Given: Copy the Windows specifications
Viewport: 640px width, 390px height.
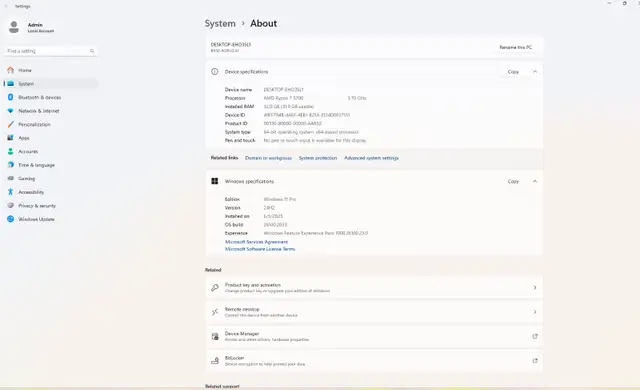Looking at the screenshot, I should click(513, 181).
